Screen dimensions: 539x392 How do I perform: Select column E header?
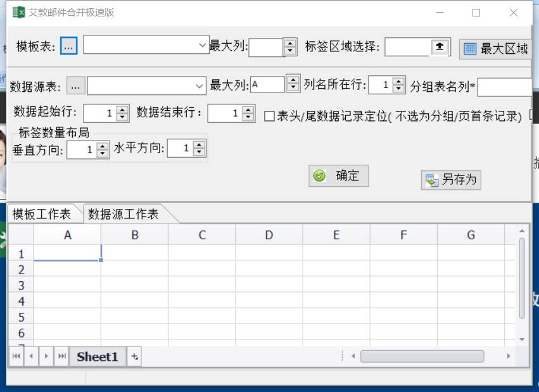pyautogui.click(x=336, y=235)
